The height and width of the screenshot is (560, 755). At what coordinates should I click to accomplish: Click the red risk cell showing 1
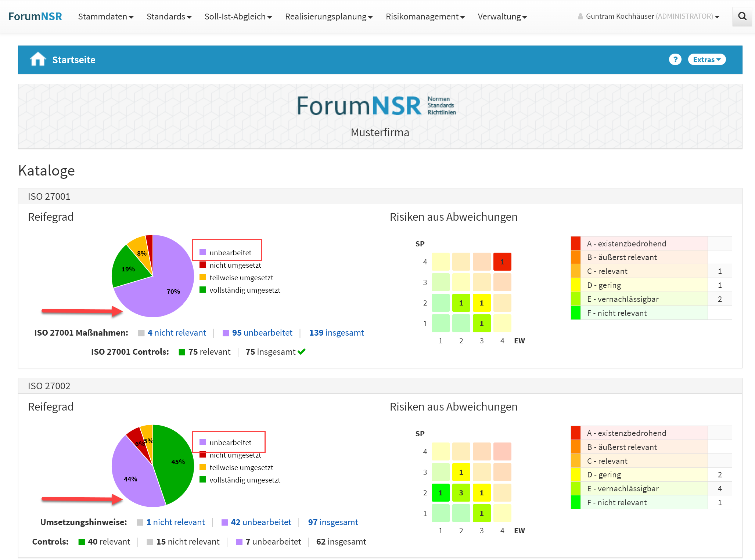(x=502, y=262)
